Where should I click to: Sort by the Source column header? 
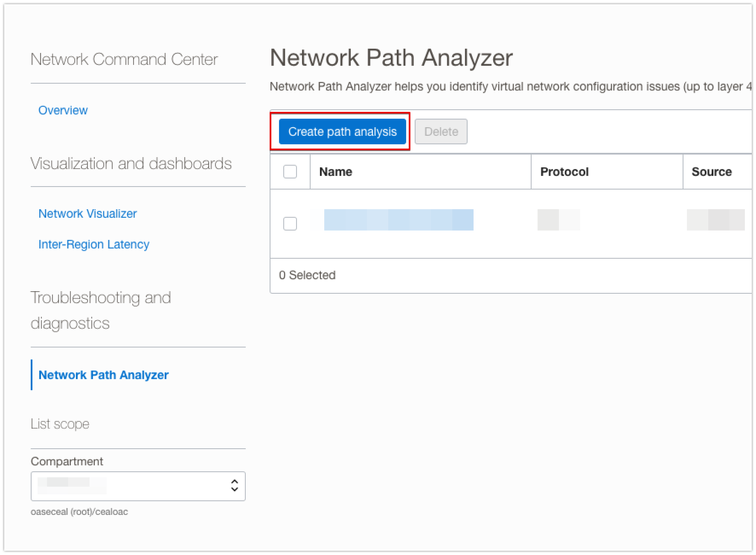(x=712, y=172)
